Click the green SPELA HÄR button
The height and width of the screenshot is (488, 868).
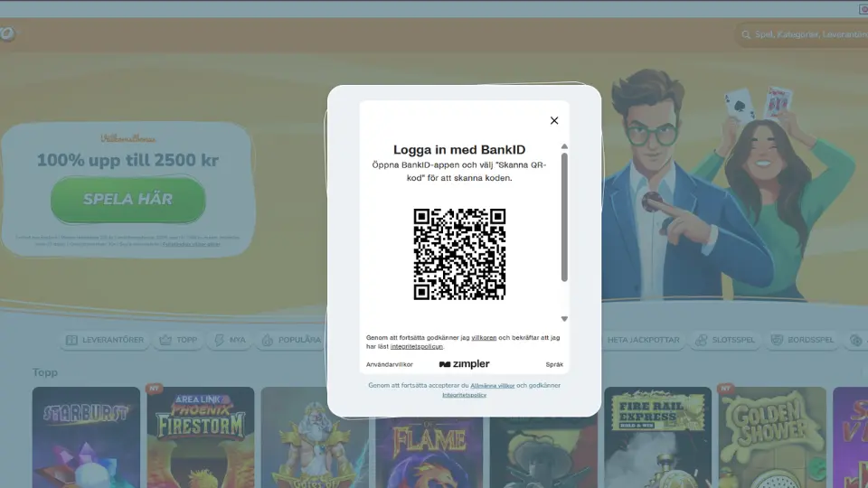pyautogui.click(x=127, y=200)
